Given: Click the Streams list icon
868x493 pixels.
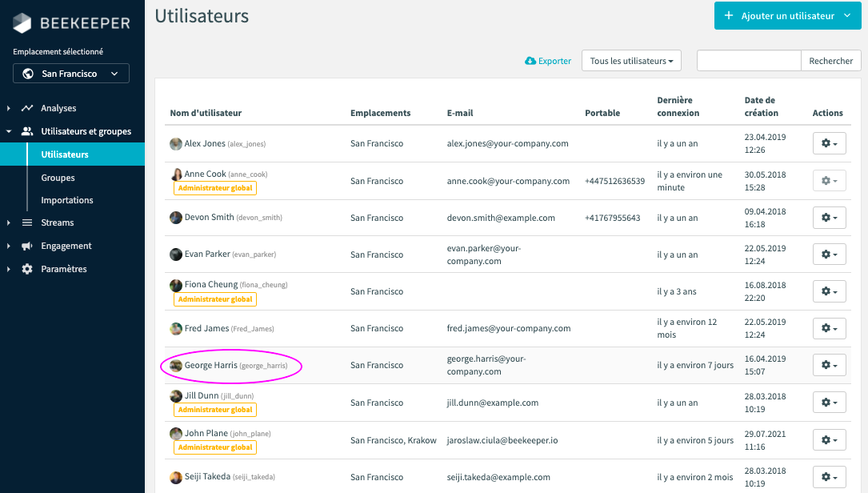Looking at the screenshot, I should 27,222.
